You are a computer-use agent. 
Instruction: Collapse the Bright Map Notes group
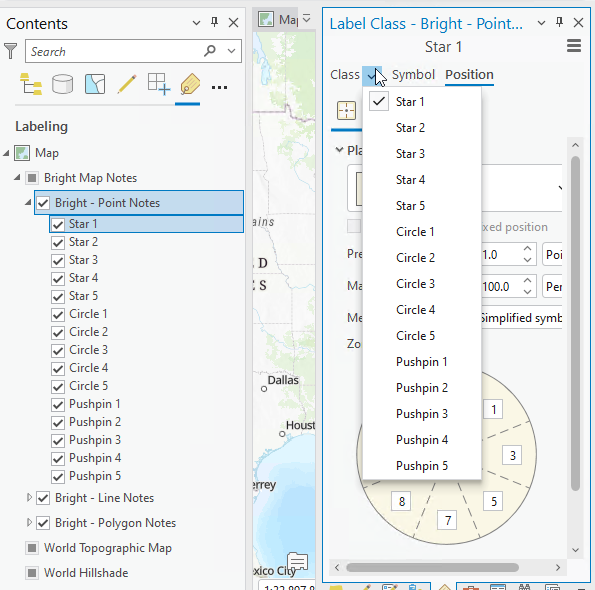pos(17,177)
